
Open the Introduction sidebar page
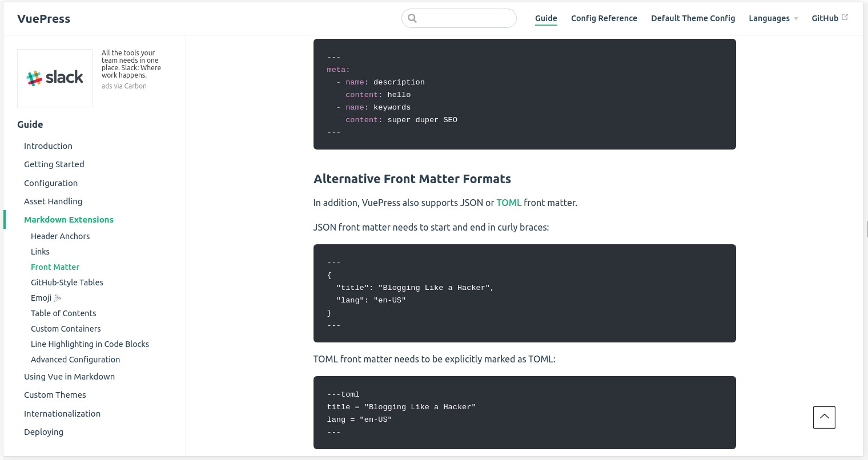[48, 146]
